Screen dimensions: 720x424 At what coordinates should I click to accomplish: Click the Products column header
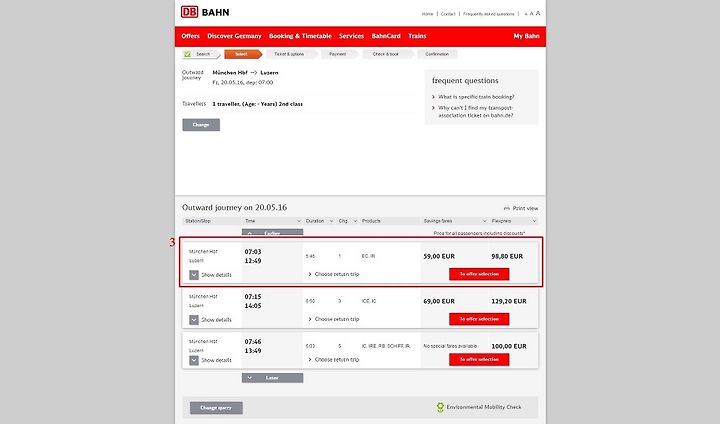point(371,221)
